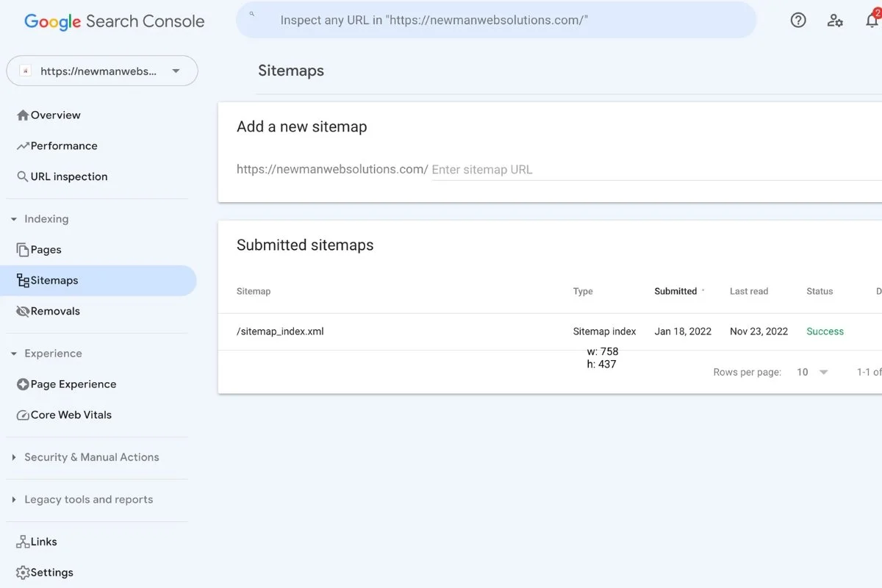Click the Submitted sitemaps heading

pyautogui.click(x=305, y=245)
